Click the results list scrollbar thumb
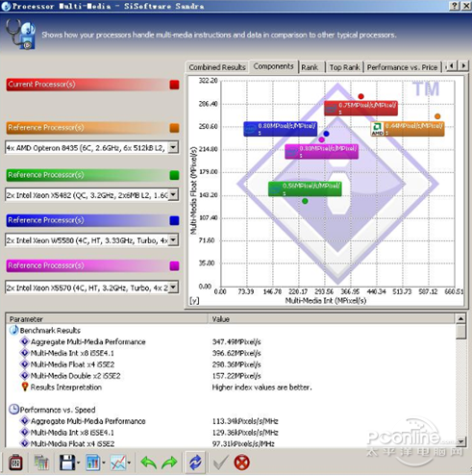Viewport: 472px width, 476px height. click(460, 332)
